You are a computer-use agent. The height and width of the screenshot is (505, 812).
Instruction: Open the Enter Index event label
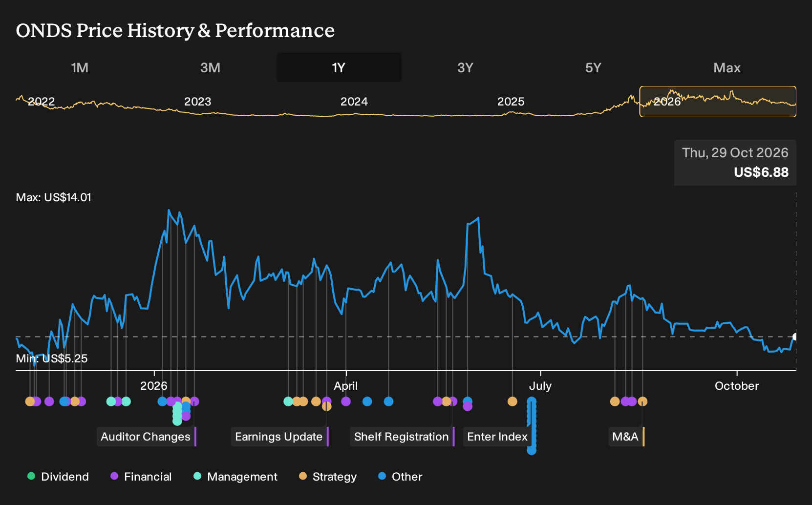pos(497,437)
